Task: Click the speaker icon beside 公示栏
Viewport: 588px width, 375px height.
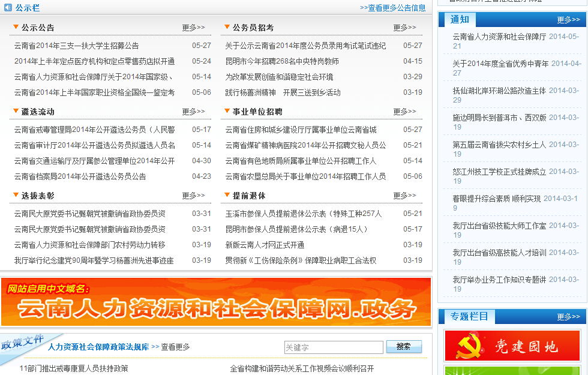Action: (8, 7)
